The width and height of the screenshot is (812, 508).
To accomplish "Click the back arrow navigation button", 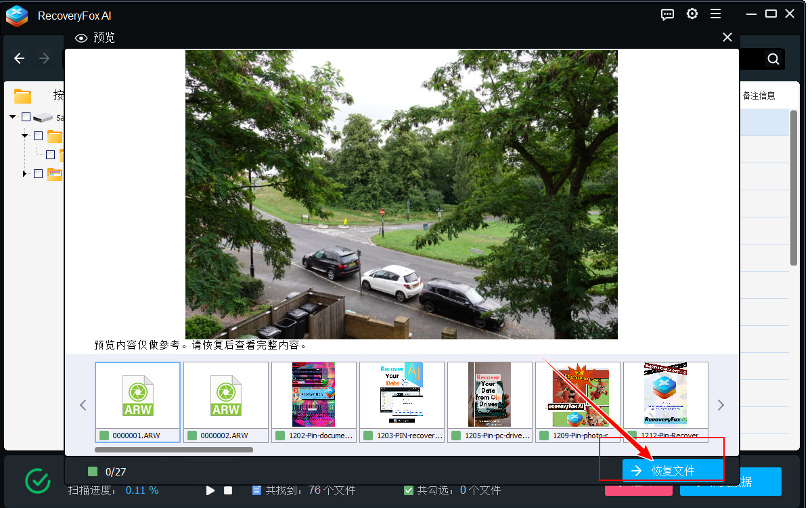I will 20,59.
